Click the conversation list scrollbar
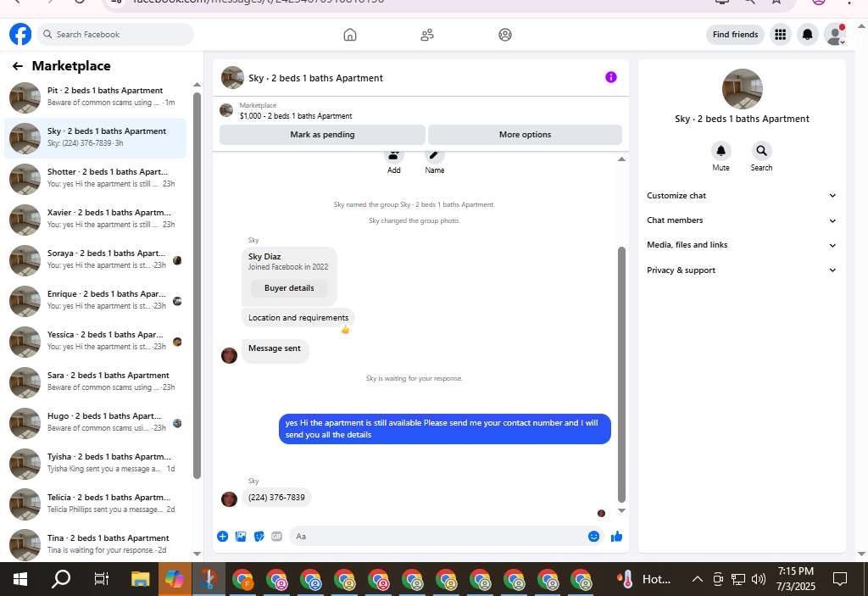868x596 pixels. point(197,285)
